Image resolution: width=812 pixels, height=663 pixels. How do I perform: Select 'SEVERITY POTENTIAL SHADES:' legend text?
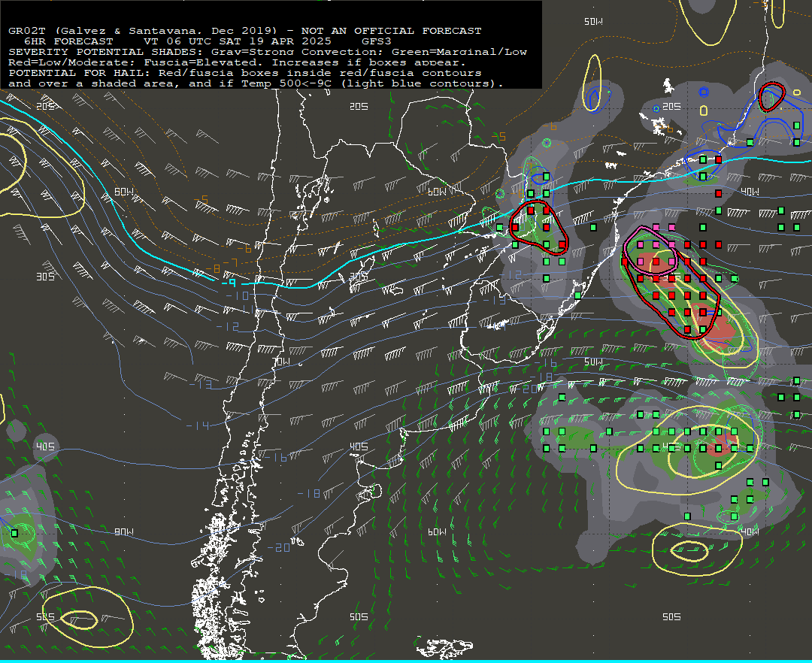106,52
